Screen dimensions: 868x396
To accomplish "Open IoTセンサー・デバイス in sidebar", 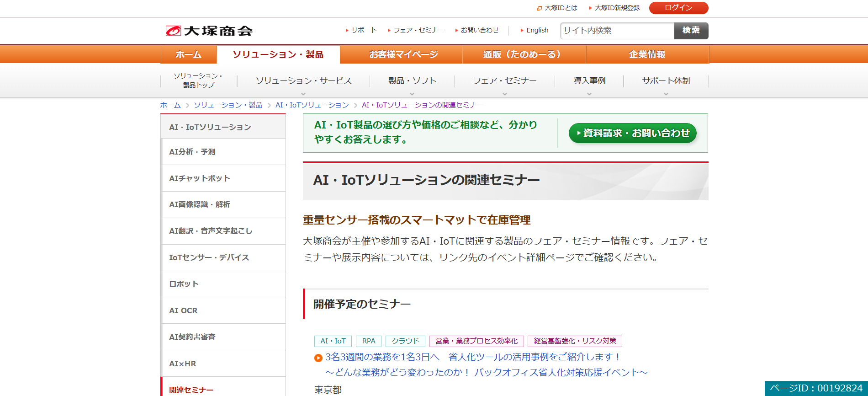I will (223, 257).
